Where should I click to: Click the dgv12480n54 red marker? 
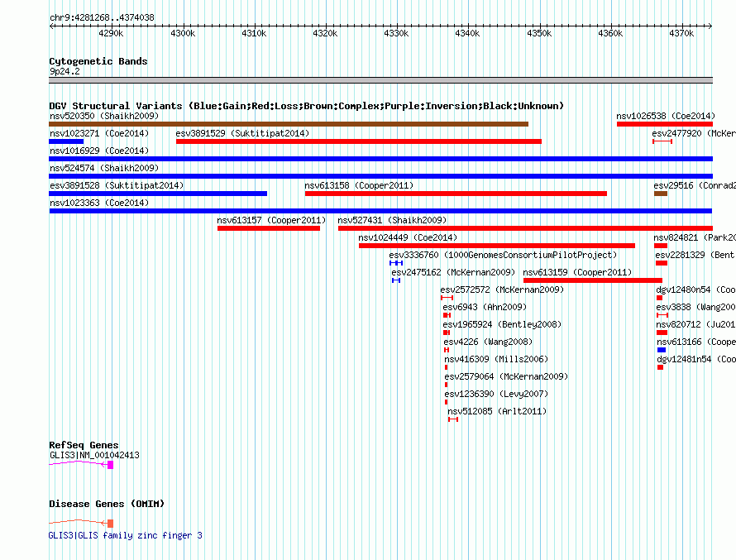coord(659,298)
